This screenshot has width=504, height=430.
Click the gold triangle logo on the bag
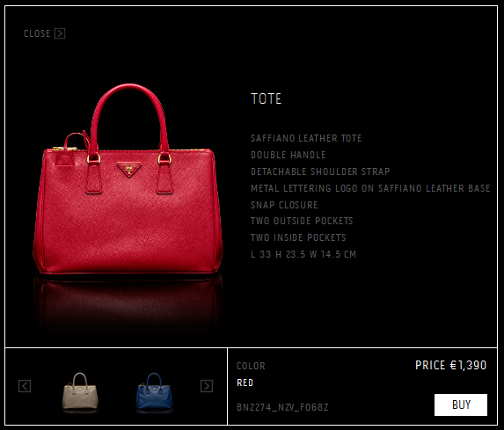pyautogui.click(x=129, y=169)
